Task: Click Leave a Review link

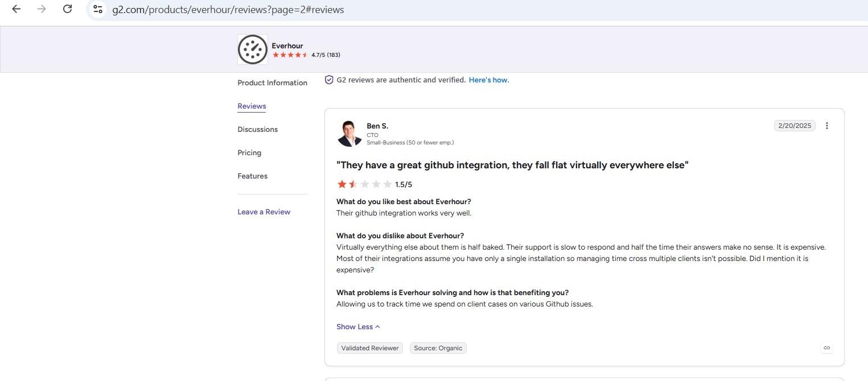Action: point(264,212)
